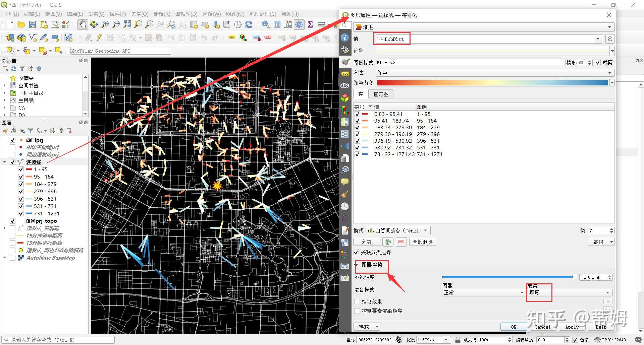
Task: Click the Statistical Summary sigma icon
Action: [x=310, y=24]
